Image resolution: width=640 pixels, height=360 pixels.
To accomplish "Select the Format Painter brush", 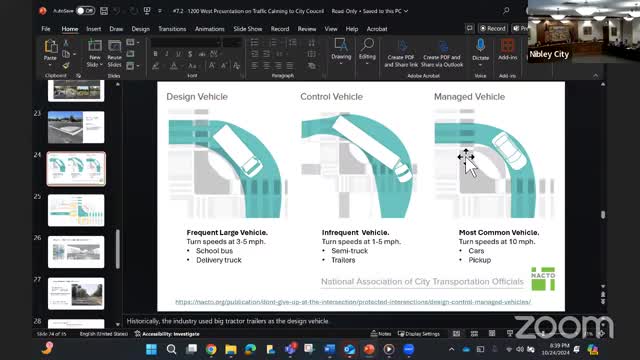I will [66, 65].
